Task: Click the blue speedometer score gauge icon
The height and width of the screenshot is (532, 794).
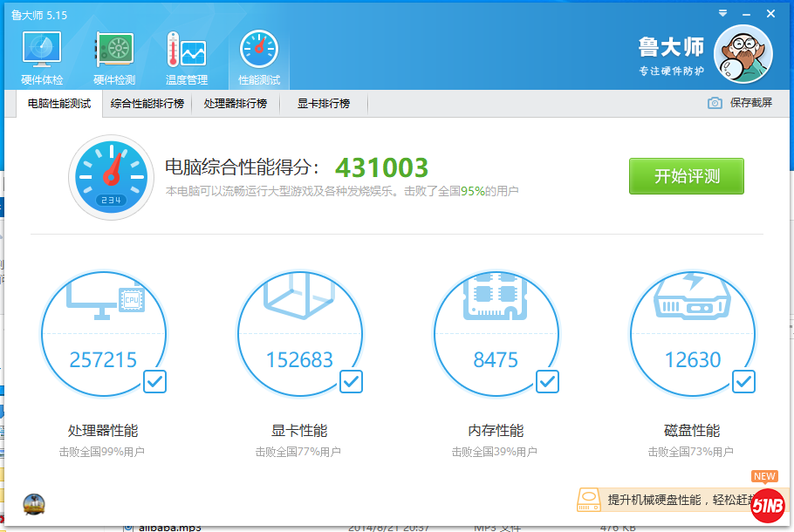Action: 110,177
